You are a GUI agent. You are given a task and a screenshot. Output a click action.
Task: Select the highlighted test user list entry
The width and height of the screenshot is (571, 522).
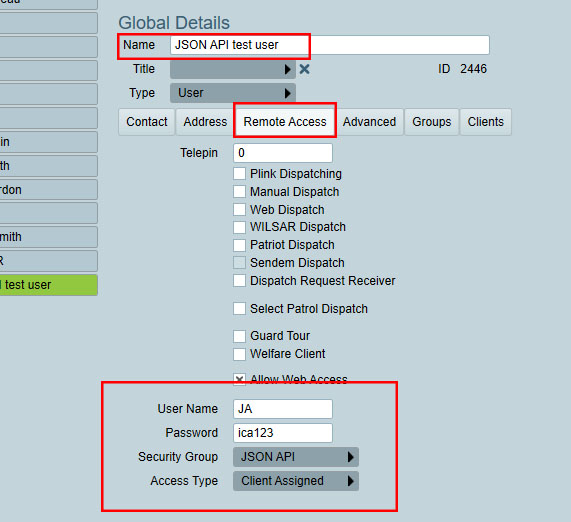[x=48, y=285]
